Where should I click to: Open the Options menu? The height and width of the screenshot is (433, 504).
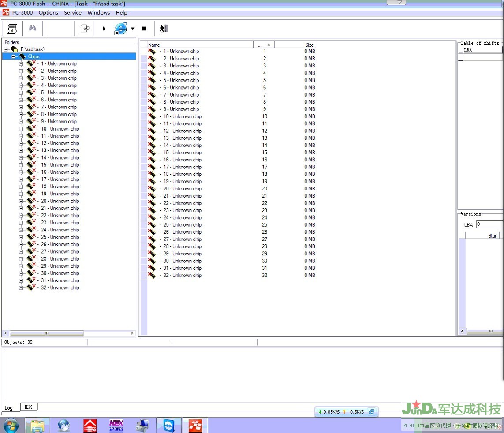pyautogui.click(x=48, y=13)
